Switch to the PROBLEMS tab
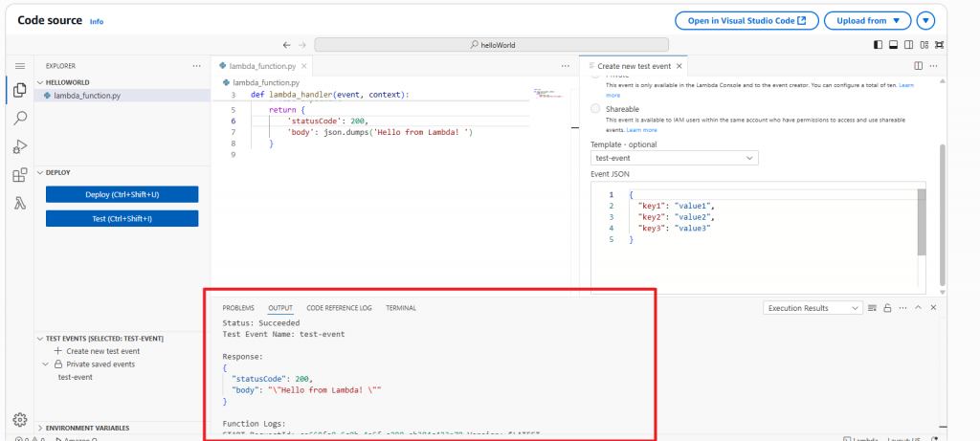This screenshot has width=980, height=441. [x=238, y=308]
